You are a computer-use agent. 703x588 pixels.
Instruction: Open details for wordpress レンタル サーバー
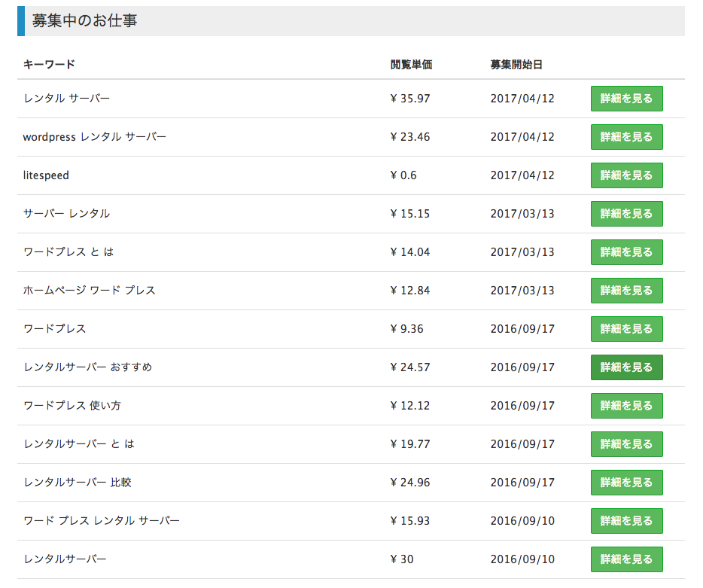coord(626,137)
